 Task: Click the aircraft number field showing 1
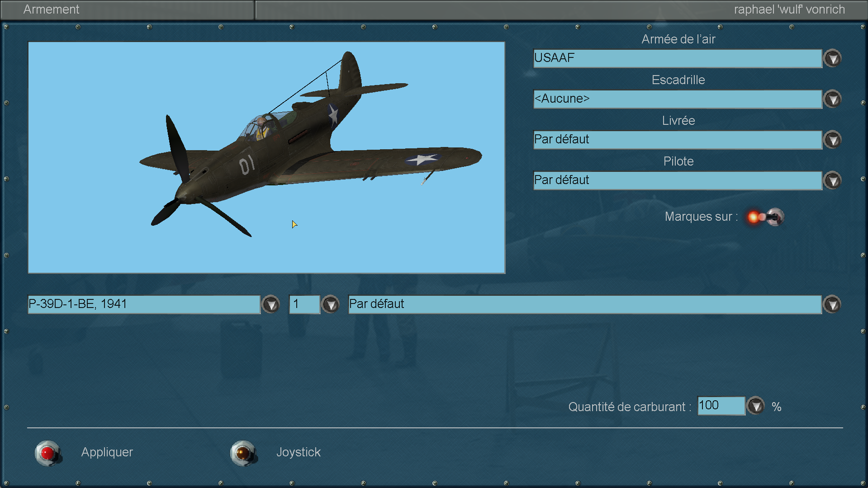coord(304,304)
